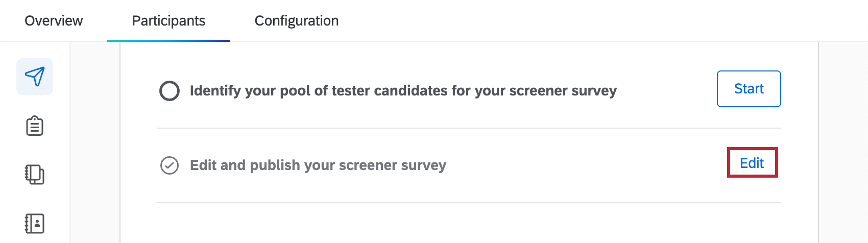The height and width of the screenshot is (243, 868).
Task: Open the paper plane distribution icon
Action: (35, 77)
